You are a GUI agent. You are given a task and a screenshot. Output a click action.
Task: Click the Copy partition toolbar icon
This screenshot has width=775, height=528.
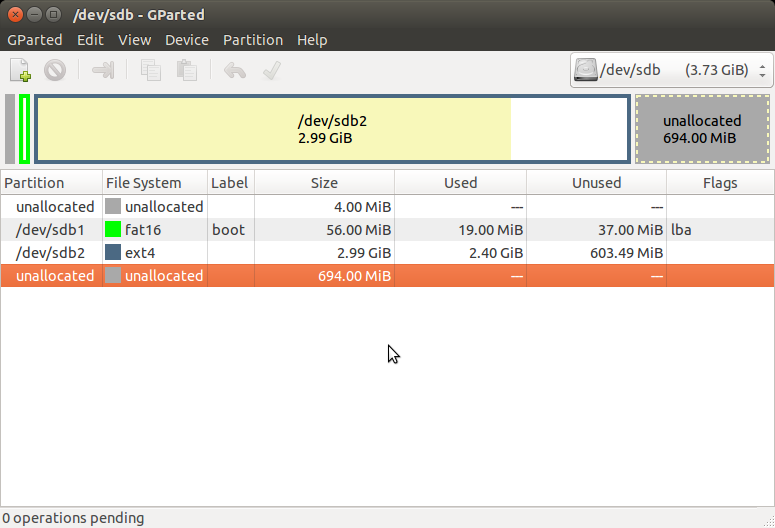151,70
